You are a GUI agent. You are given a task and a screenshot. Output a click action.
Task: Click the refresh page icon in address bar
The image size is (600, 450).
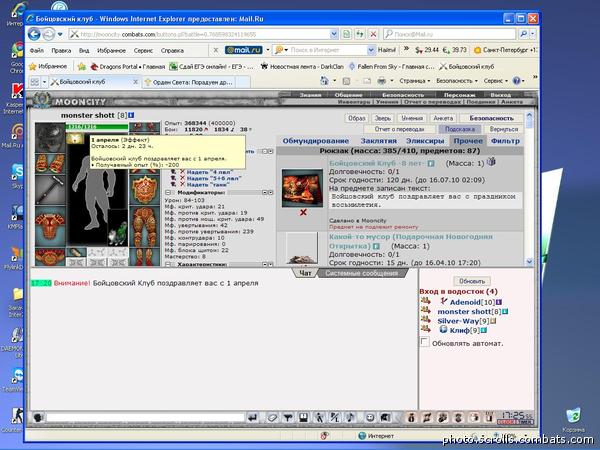(360, 34)
